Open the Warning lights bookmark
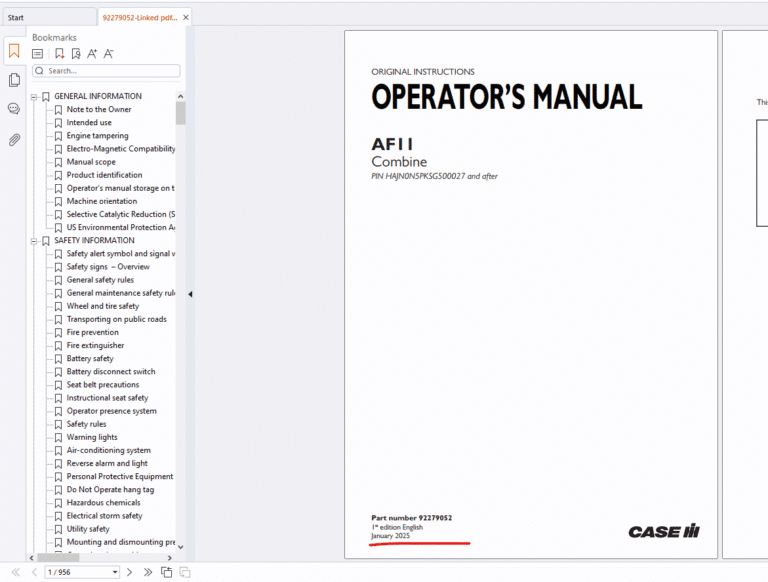The width and height of the screenshot is (768, 582). pos(92,437)
